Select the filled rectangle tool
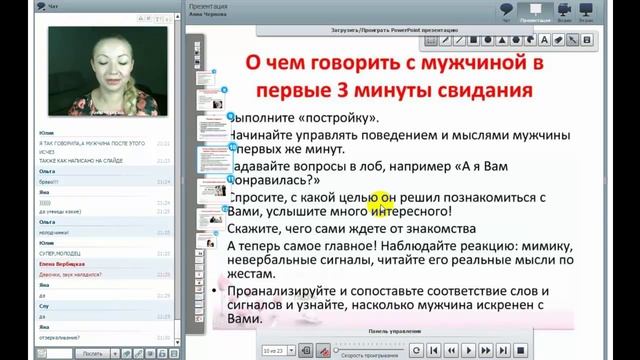Image resolution: width=640 pixels, height=360 pixels. click(473, 40)
